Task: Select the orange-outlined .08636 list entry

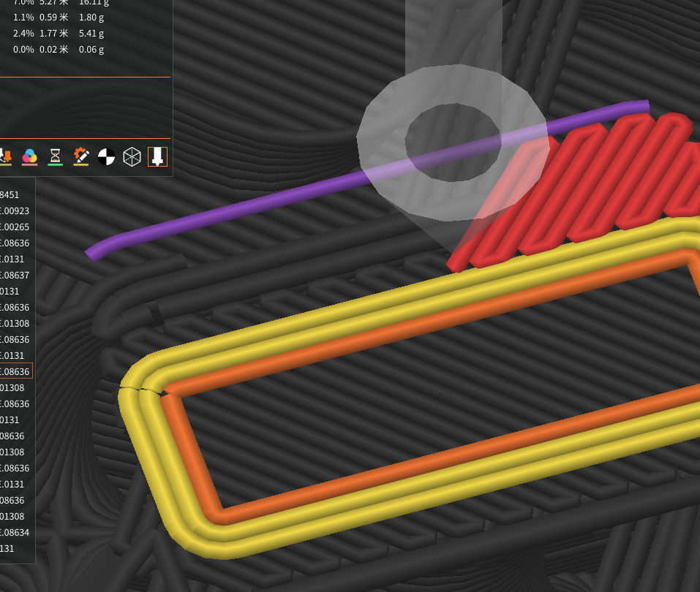Action: [x=16, y=371]
